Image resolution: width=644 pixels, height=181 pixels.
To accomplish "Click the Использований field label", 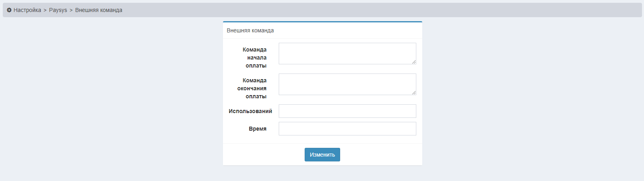I will 250,111.
